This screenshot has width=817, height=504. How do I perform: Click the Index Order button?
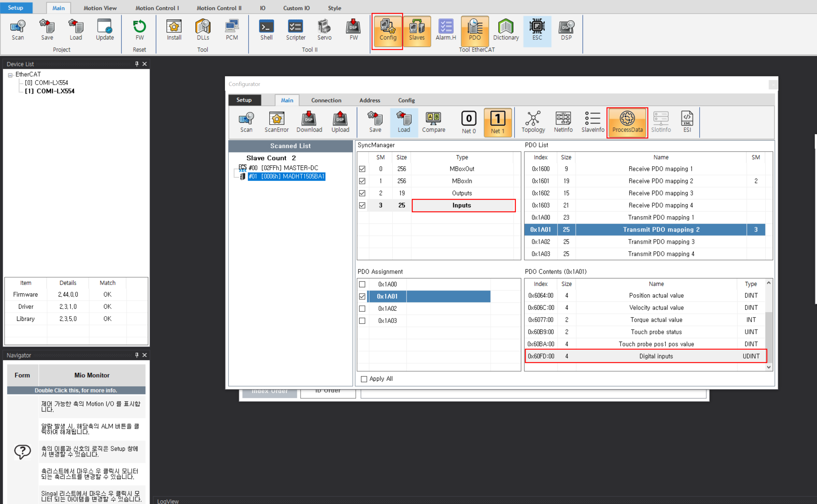[269, 392]
